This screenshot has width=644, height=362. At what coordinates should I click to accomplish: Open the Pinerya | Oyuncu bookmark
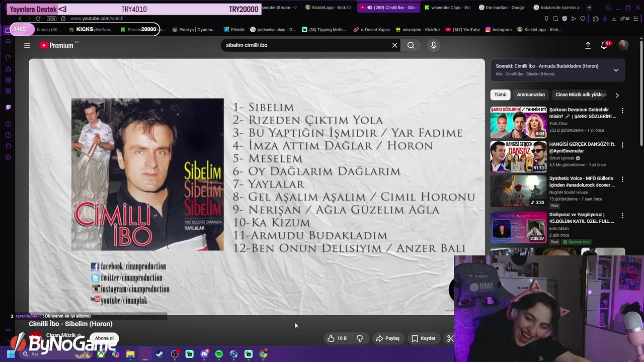tap(193, 30)
